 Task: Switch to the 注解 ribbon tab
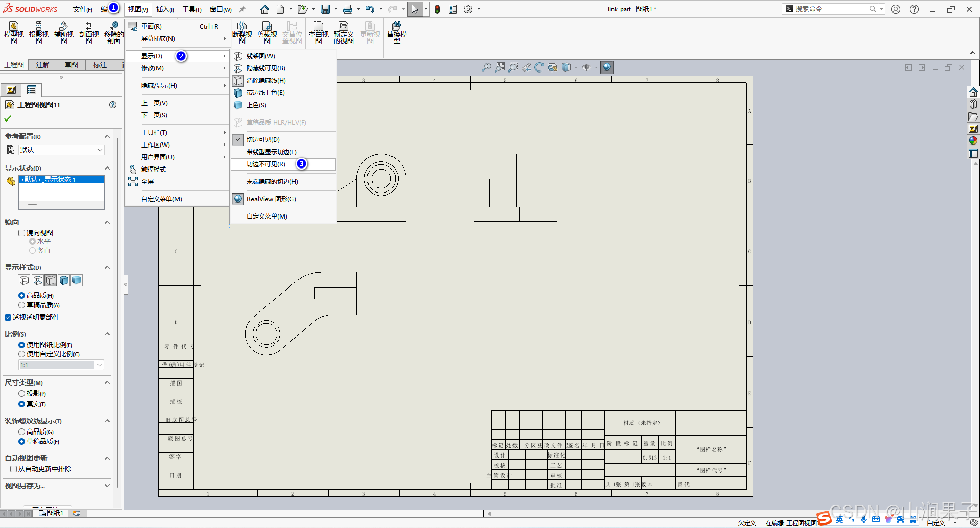[x=43, y=65]
